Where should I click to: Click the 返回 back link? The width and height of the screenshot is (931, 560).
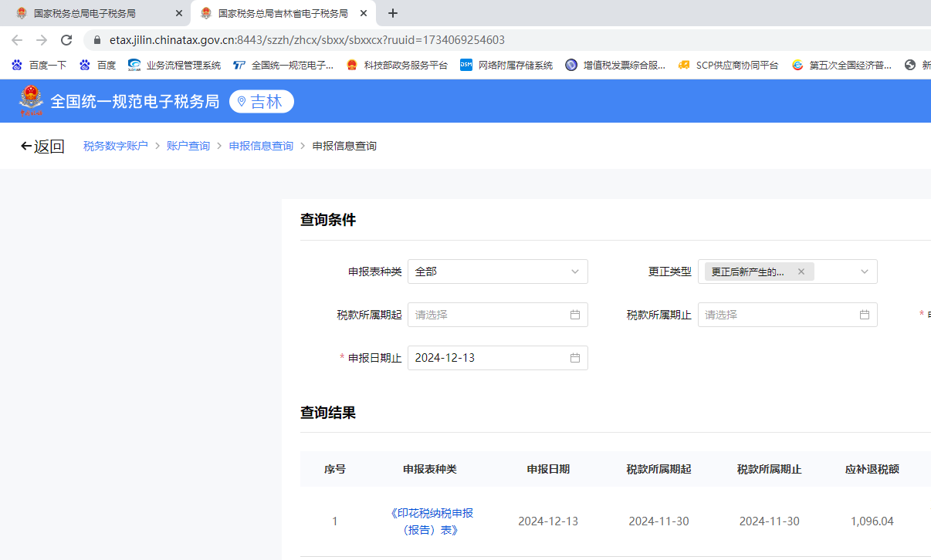point(42,147)
